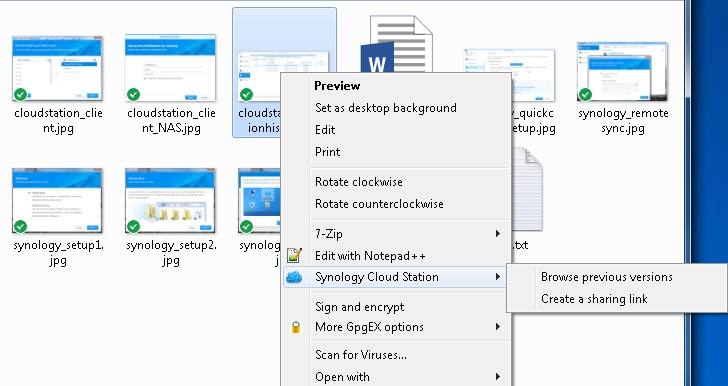The height and width of the screenshot is (386, 728).
Task: Choose Edit with Notepad++
Action: pyautogui.click(x=370, y=256)
